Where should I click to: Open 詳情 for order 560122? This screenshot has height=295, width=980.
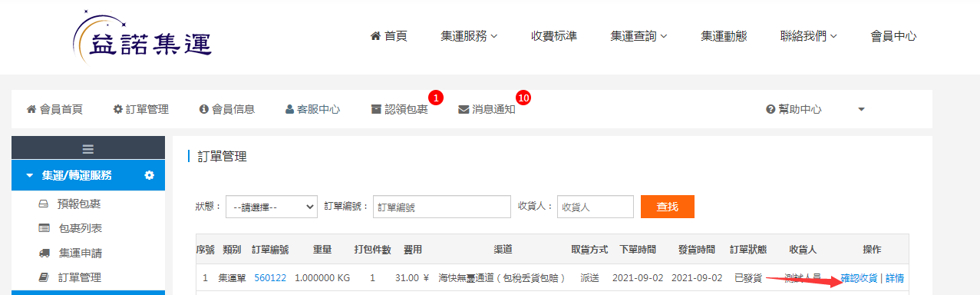click(x=895, y=278)
